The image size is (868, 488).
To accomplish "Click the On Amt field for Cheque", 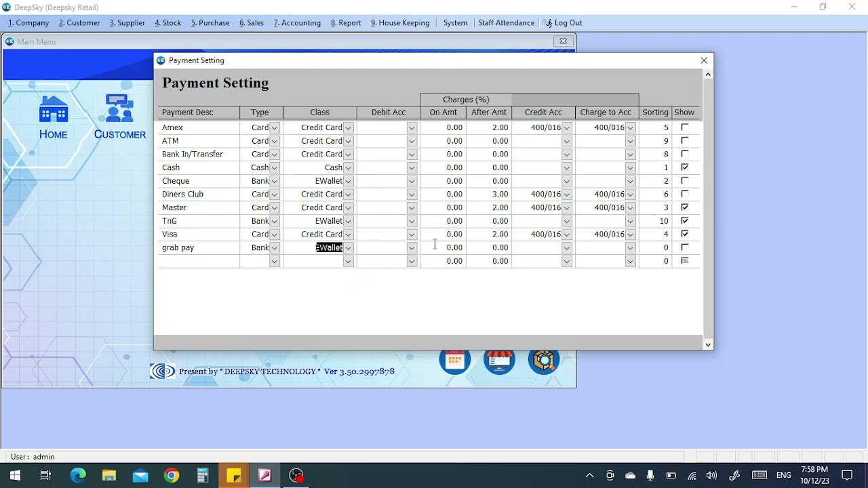I will pos(443,181).
